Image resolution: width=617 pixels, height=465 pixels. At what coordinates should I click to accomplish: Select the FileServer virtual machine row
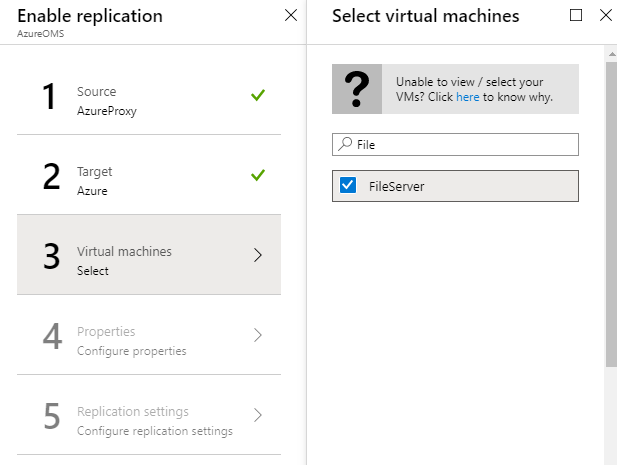[455, 186]
